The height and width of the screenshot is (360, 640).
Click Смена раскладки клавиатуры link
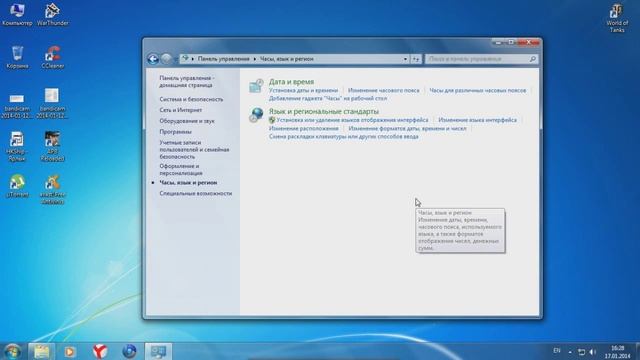[344, 136]
